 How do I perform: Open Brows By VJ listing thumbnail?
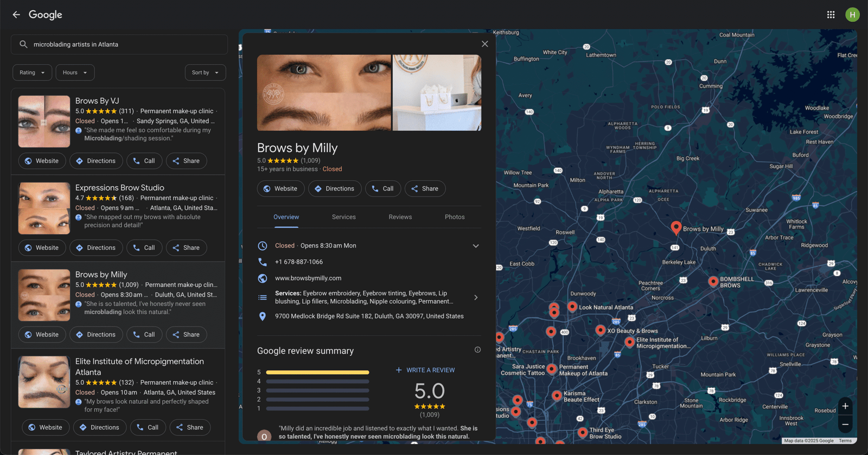(x=44, y=122)
